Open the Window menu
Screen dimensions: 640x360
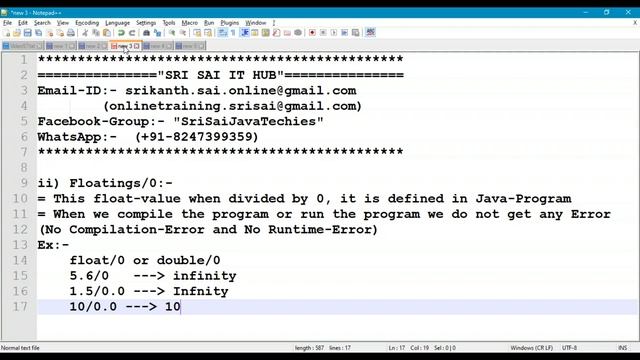click(x=256, y=23)
